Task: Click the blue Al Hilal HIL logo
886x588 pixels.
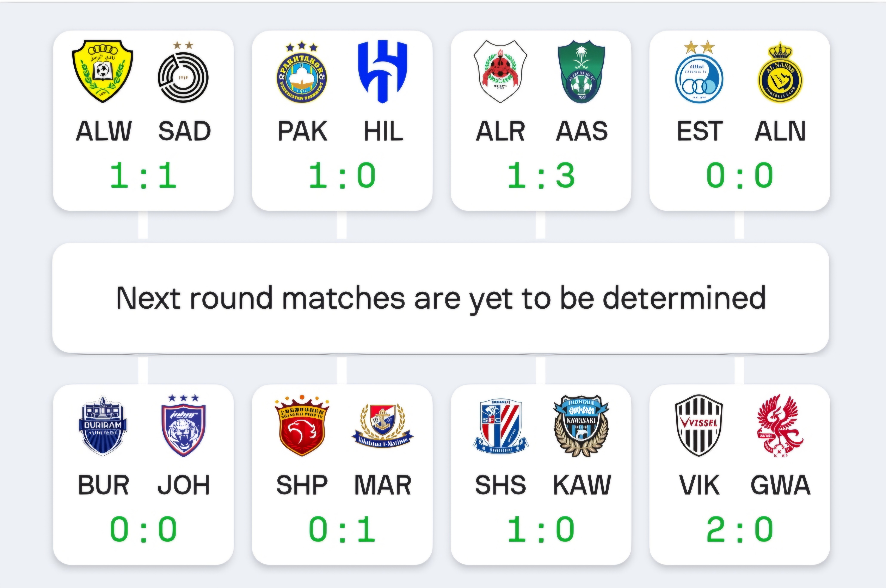Action: click(382, 71)
